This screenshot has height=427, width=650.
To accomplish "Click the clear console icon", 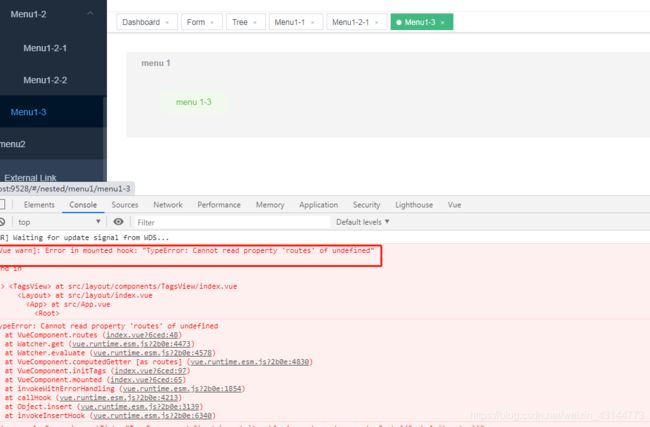I will point(3,222).
